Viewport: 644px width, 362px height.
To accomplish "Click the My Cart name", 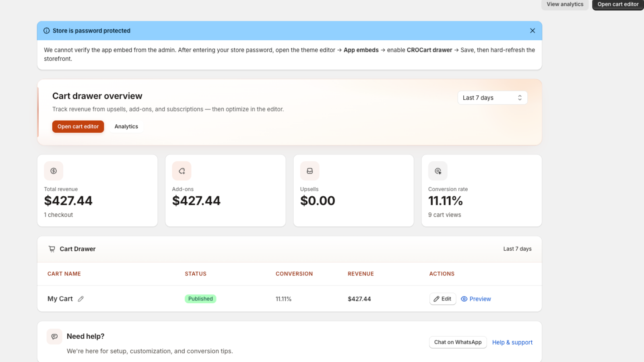I will pos(60,299).
